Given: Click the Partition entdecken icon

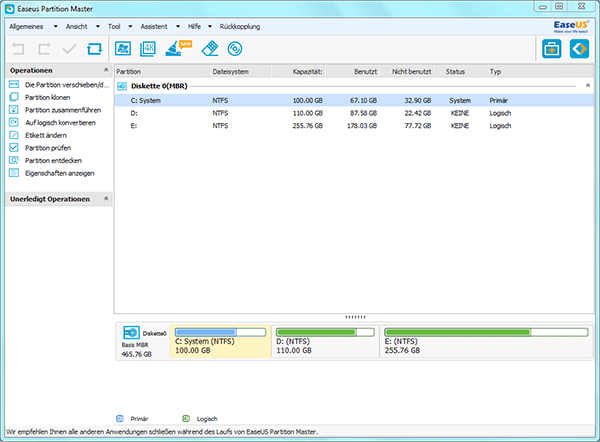Looking at the screenshot, I should tap(14, 160).
